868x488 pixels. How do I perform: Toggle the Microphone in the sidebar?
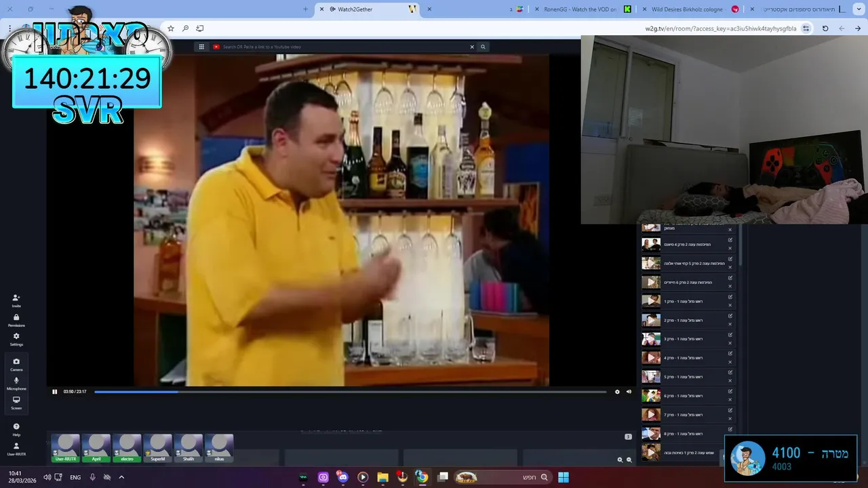[16, 384]
